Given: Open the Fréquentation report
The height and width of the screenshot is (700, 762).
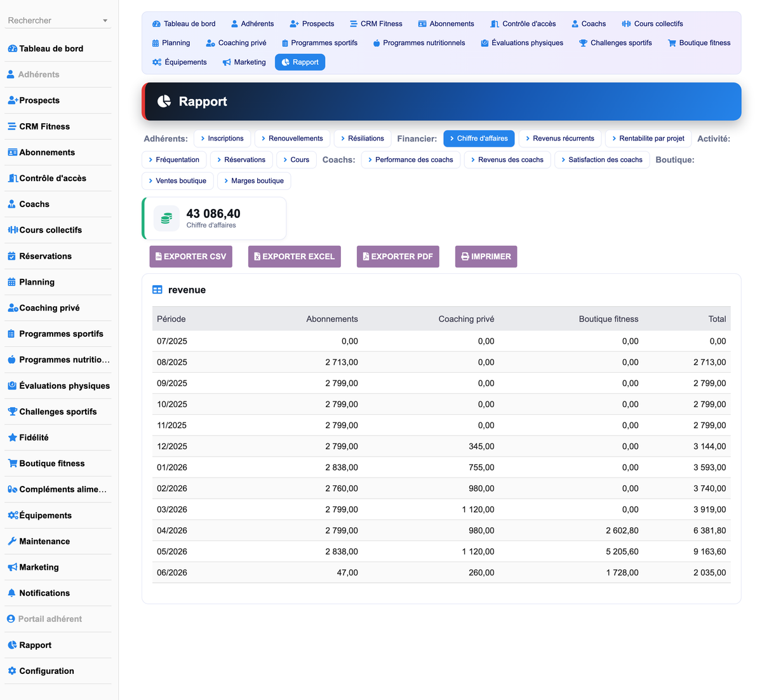Looking at the screenshot, I should (x=173, y=159).
